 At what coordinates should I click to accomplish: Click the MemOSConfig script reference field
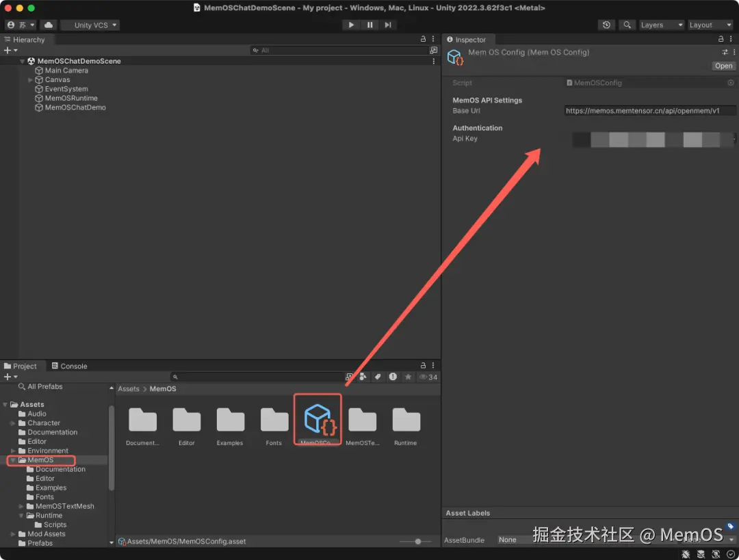click(x=645, y=83)
